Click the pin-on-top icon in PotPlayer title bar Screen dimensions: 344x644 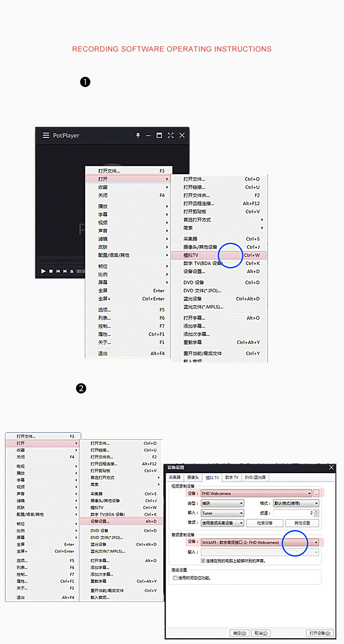138,136
